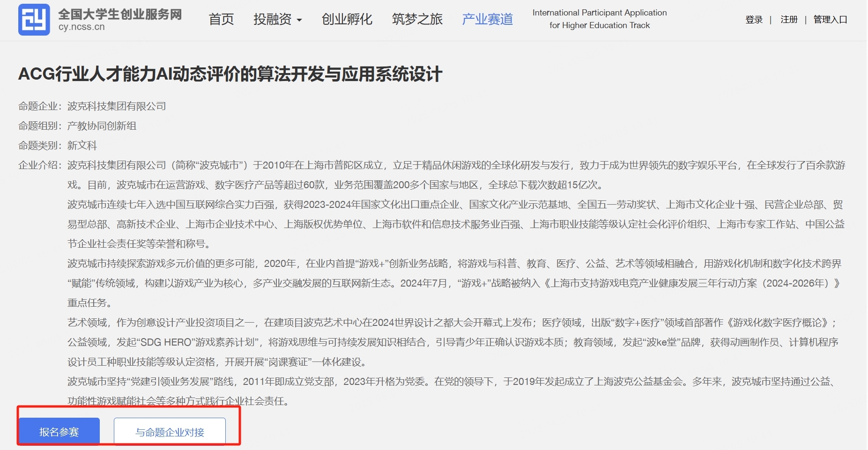Open the 投融资 dropdown menu

[272, 19]
